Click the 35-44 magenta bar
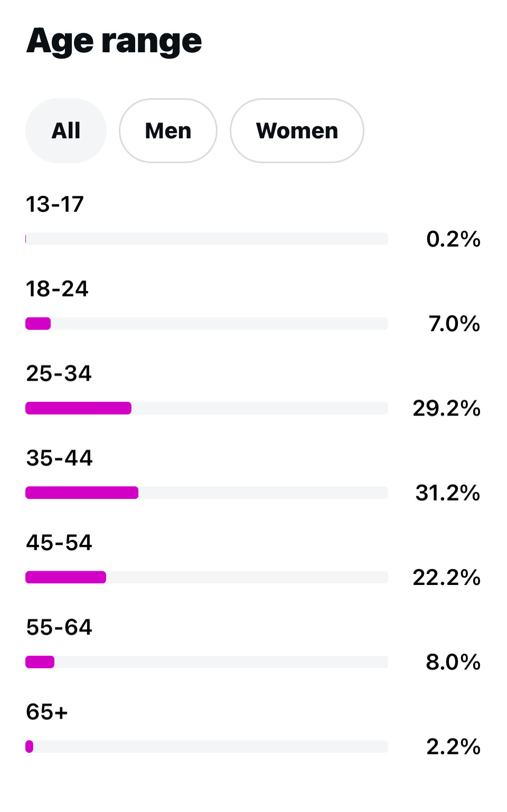The width and height of the screenshot is (507, 812). (82, 493)
